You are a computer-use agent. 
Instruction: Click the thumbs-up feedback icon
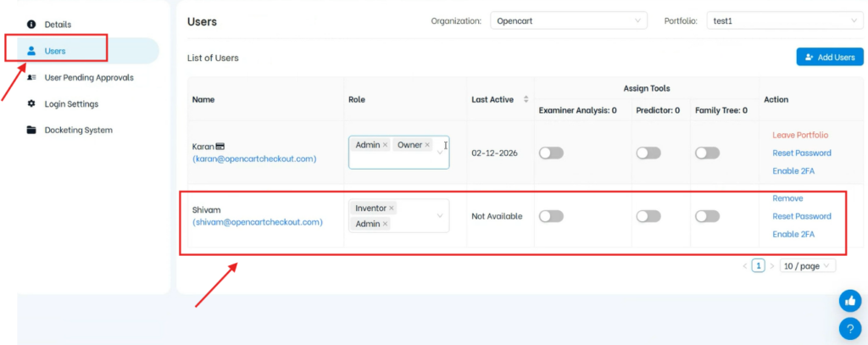click(x=849, y=300)
